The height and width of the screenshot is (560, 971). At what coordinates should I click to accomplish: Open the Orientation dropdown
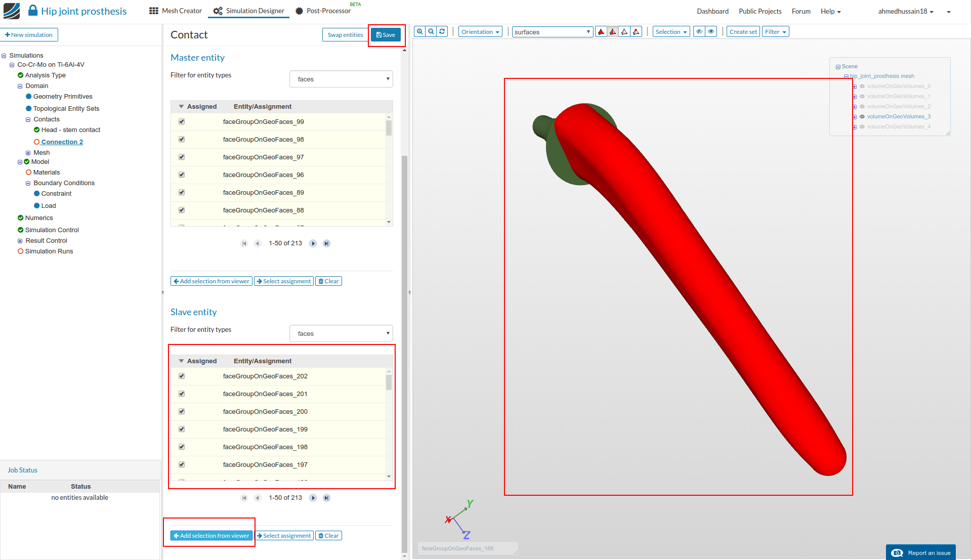[480, 32]
